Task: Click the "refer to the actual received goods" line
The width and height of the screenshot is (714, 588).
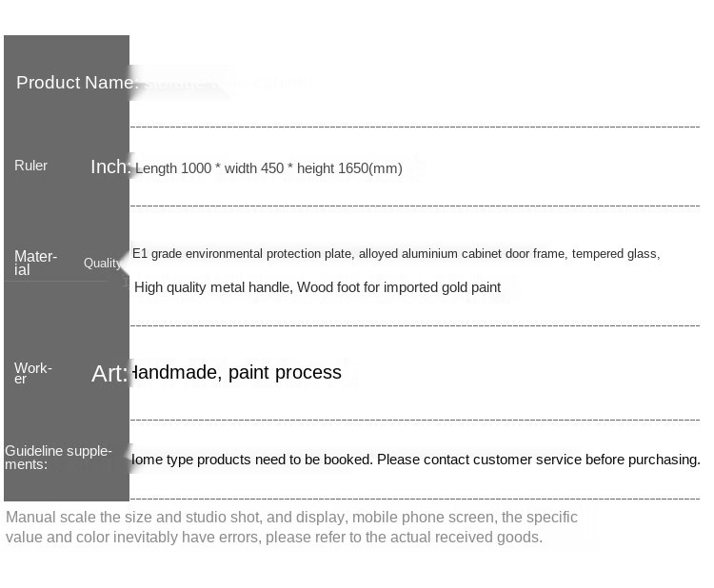Action: click(x=274, y=538)
